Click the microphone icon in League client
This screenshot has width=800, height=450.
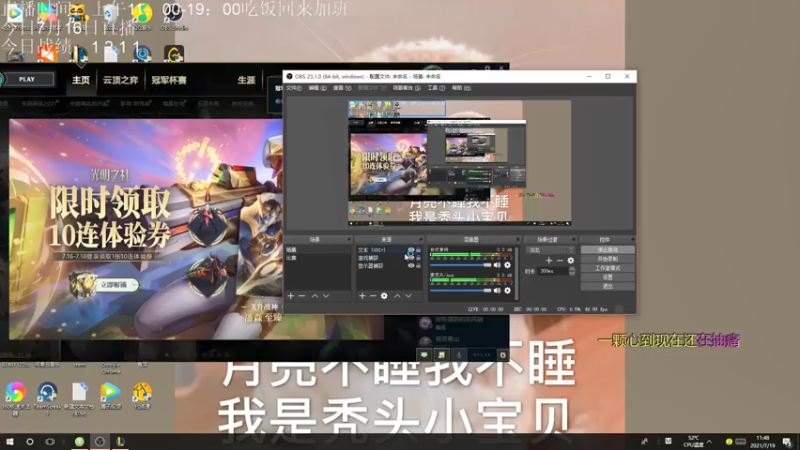pyautogui.click(x=459, y=355)
